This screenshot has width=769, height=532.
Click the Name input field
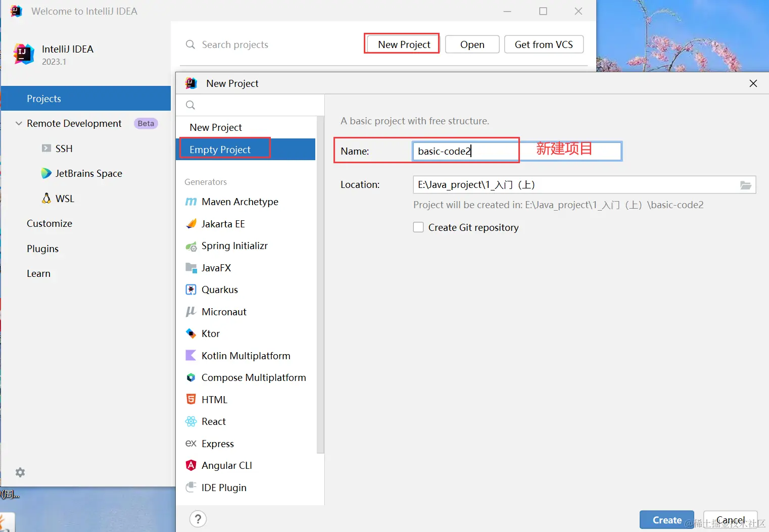pyautogui.click(x=517, y=151)
